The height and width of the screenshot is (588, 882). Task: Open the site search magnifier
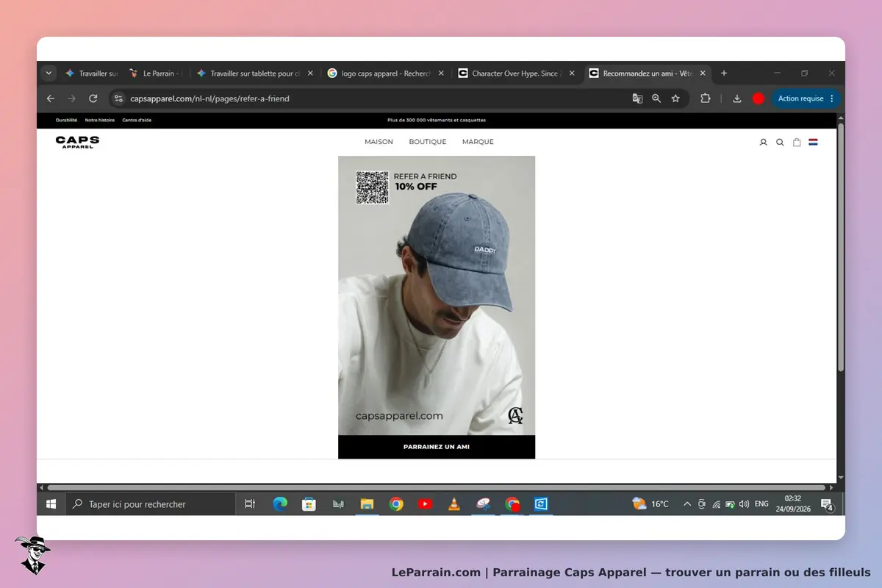pyautogui.click(x=780, y=143)
